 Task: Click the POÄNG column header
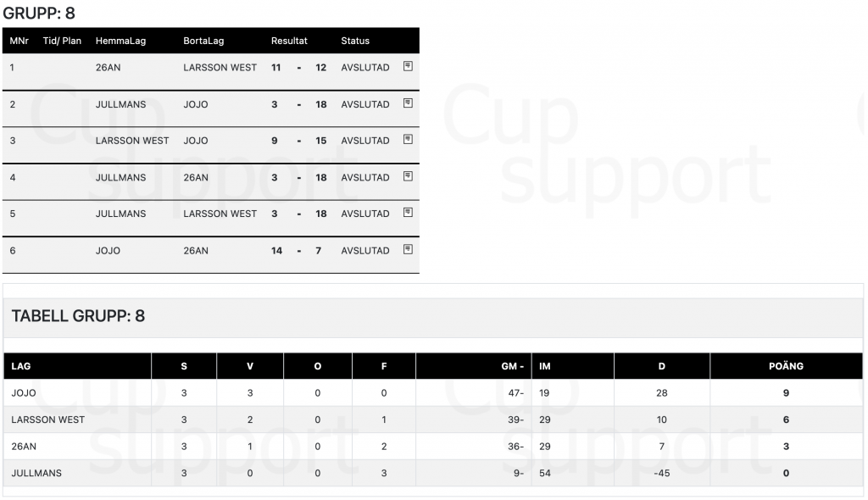click(786, 366)
